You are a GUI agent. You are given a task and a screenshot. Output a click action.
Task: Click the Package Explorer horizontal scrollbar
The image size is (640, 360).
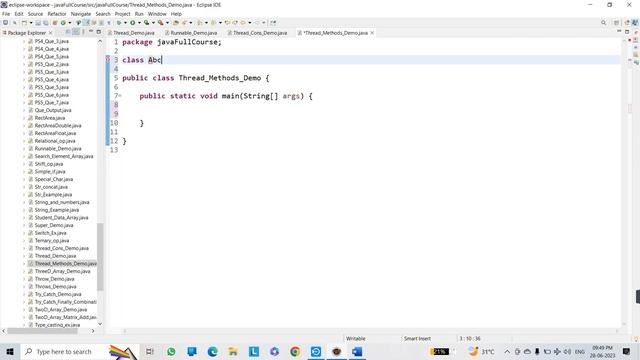tap(42, 331)
